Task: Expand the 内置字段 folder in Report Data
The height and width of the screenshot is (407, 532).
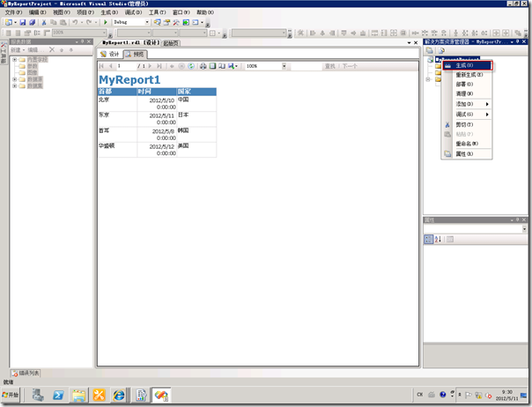Action: click(x=14, y=60)
